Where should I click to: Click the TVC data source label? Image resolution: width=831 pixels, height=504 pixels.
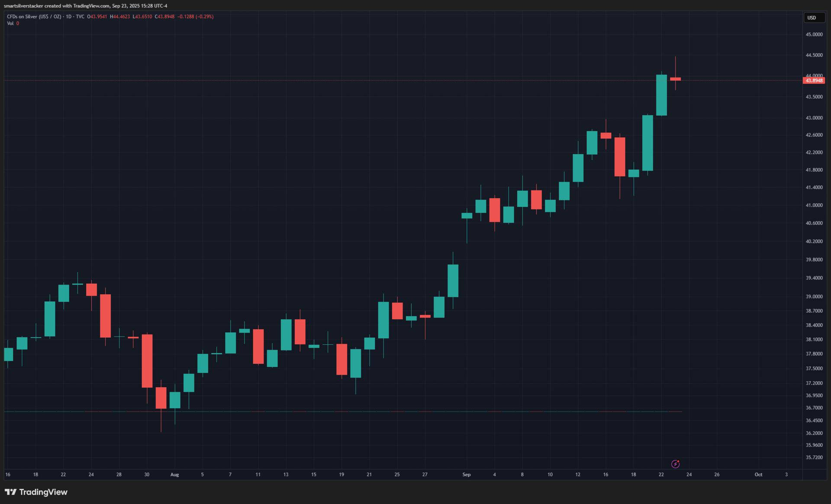tap(80, 16)
